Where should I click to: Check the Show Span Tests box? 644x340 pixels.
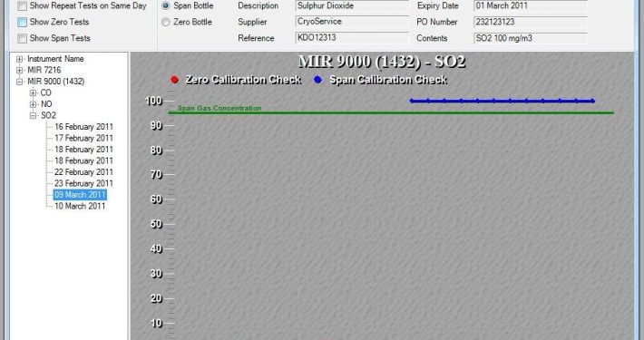[22, 38]
